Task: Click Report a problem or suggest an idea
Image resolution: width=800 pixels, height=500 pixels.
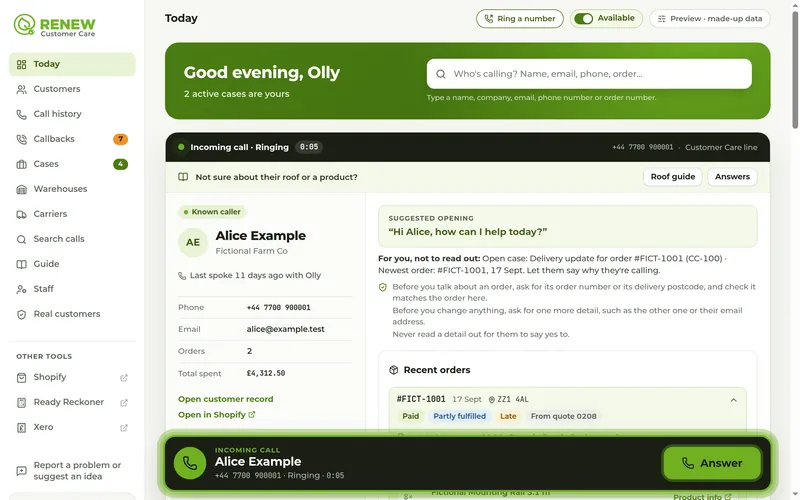Action: pyautogui.click(x=72, y=471)
